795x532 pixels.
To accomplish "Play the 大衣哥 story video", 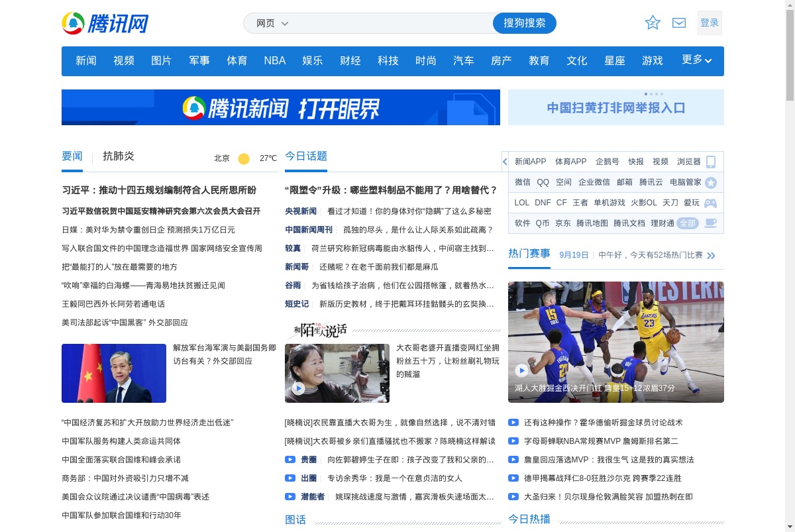I will coord(337,373).
